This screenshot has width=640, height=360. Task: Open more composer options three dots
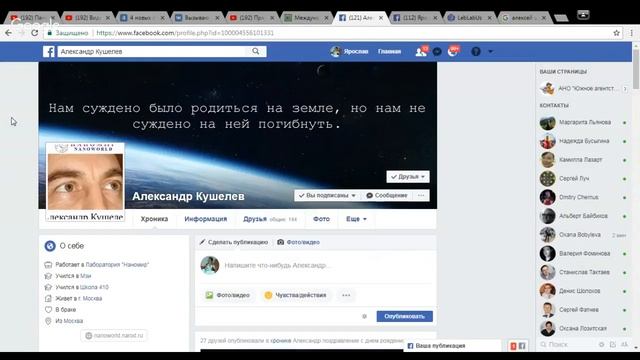pyautogui.click(x=346, y=295)
